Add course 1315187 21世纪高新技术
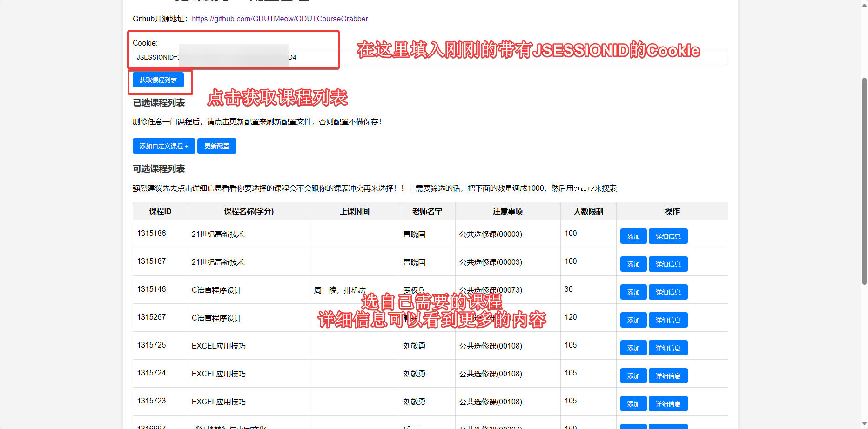Viewport: 868px width, 429px height. pos(633,264)
